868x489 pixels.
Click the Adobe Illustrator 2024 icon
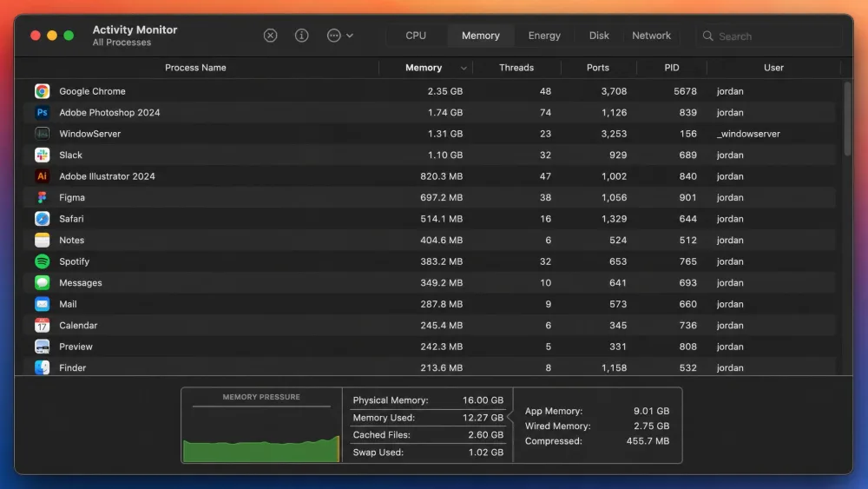click(42, 176)
